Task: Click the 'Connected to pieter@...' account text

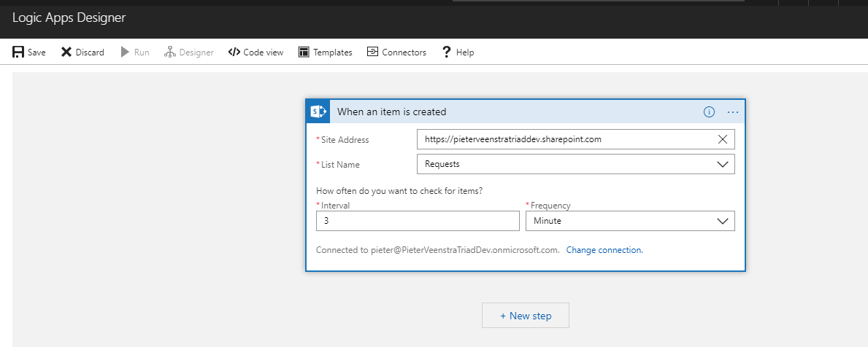Action: coord(438,250)
